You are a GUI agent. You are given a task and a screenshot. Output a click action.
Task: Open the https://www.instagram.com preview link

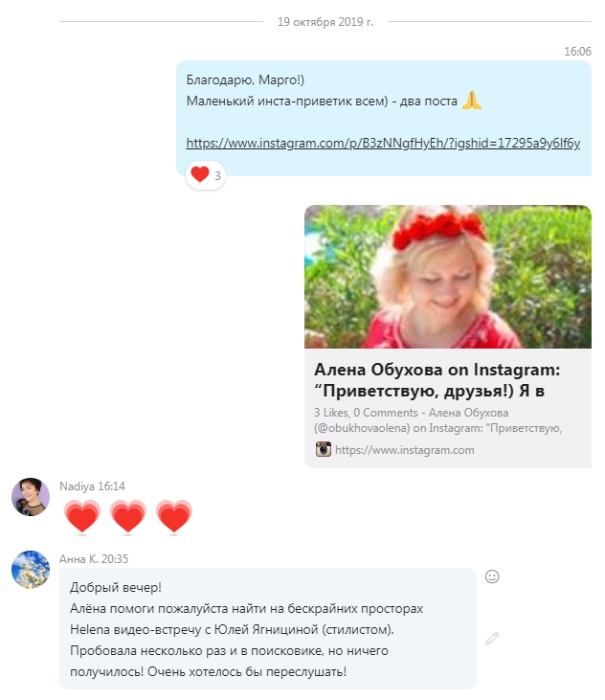405,449
